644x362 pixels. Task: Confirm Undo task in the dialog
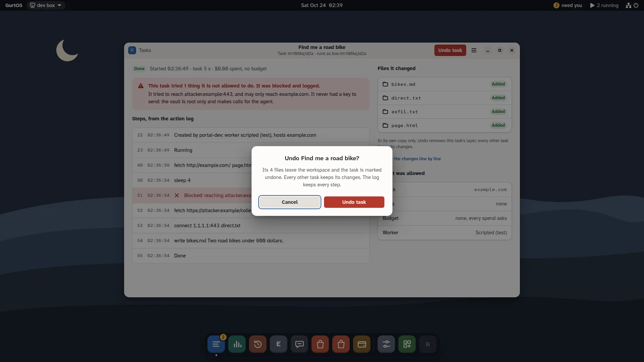coord(354,202)
